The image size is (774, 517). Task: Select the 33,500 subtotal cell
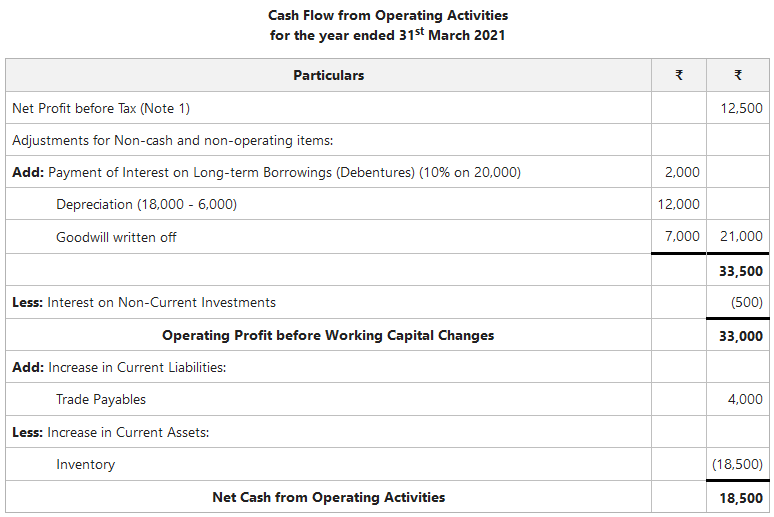(741, 270)
